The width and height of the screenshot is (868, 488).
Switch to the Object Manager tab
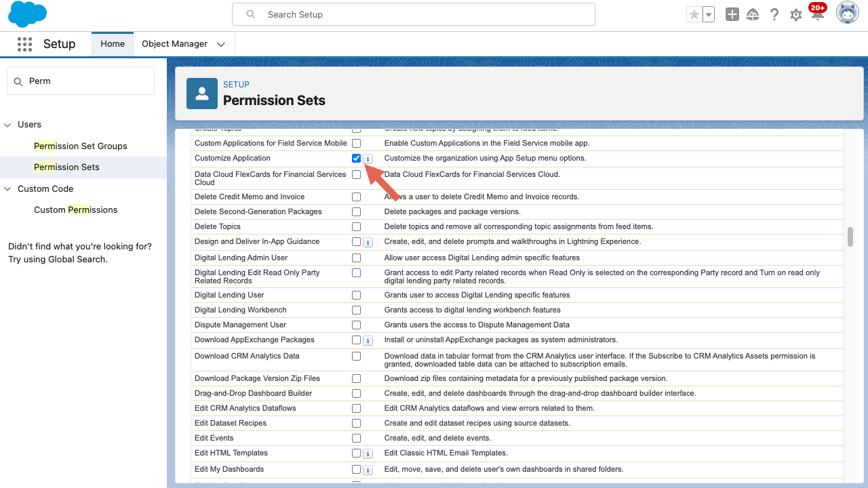pos(175,44)
